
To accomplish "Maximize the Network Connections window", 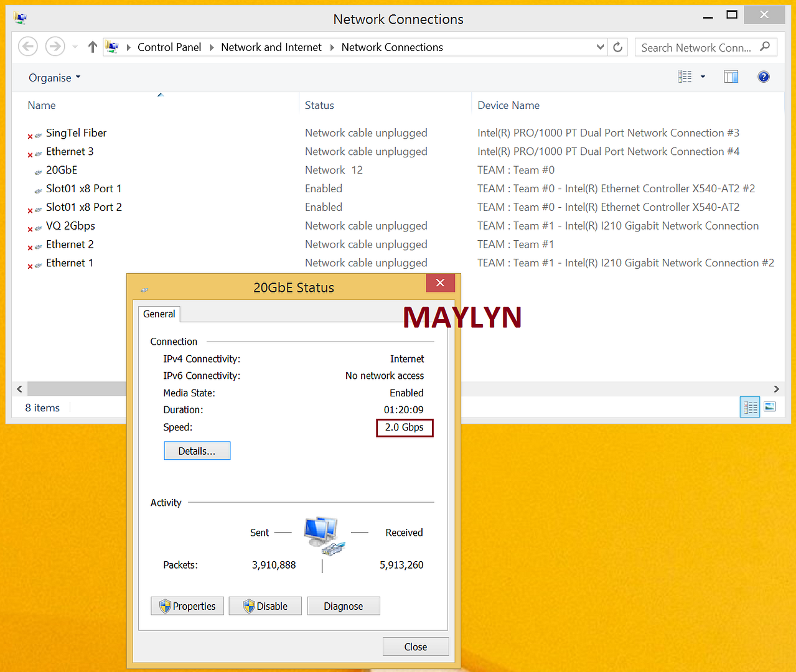I will (x=732, y=15).
